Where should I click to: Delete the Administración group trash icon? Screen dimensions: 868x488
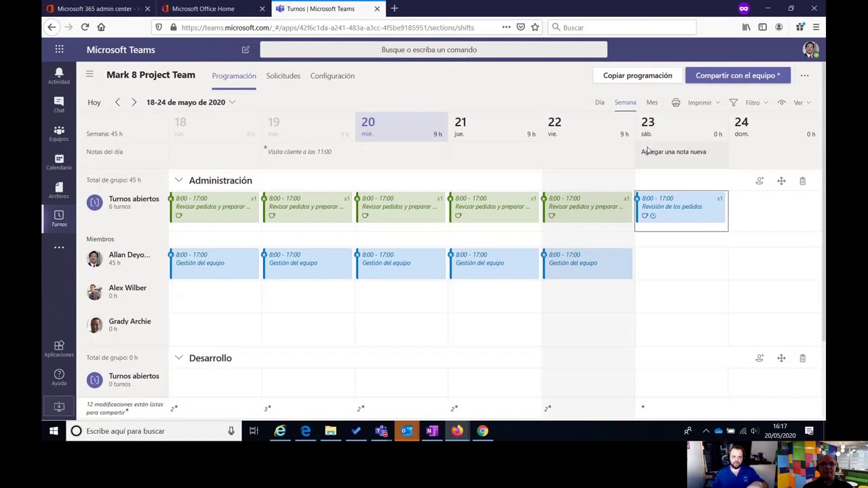point(802,181)
